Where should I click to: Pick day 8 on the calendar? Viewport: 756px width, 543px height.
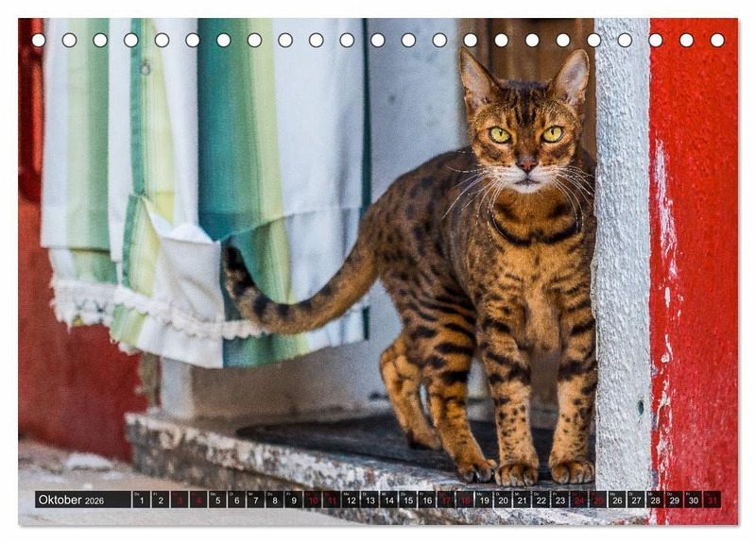coord(275,500)
